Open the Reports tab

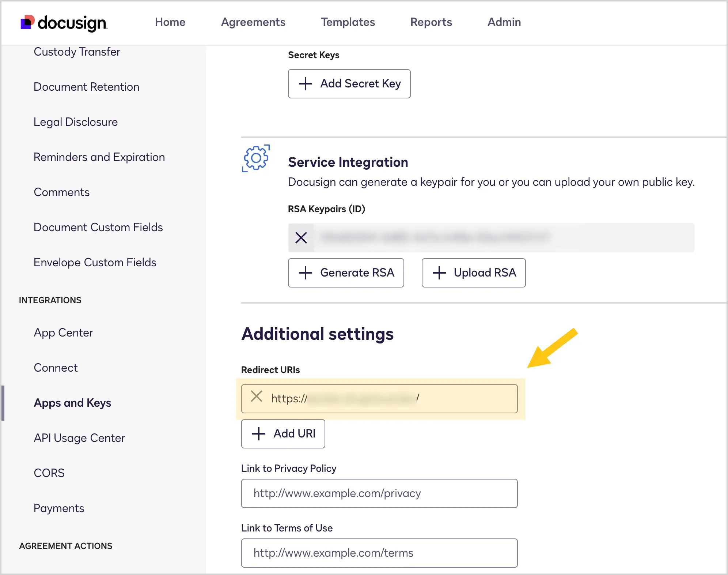pos(431,22)
